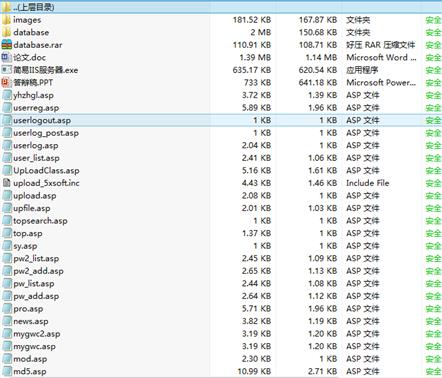Click the '641.18 KB' compressed size value
The image size is (442, 378).
318,83
